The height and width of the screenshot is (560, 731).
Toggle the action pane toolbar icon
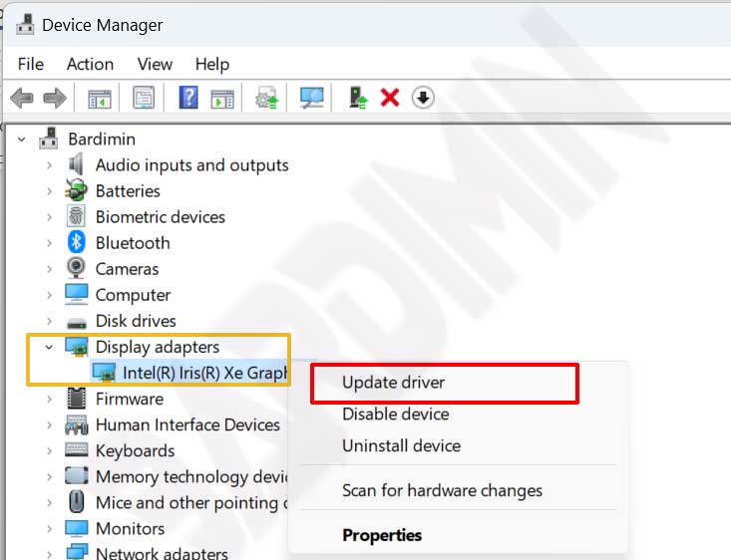pos(222,99)
